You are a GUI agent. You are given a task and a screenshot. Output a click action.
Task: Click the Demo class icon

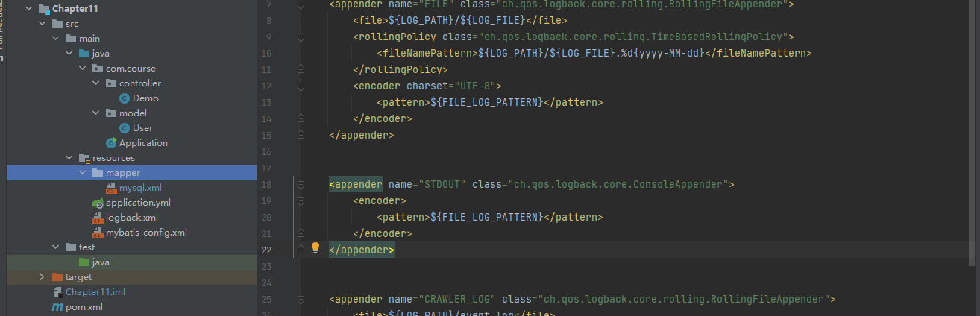[x=125, y=98]
